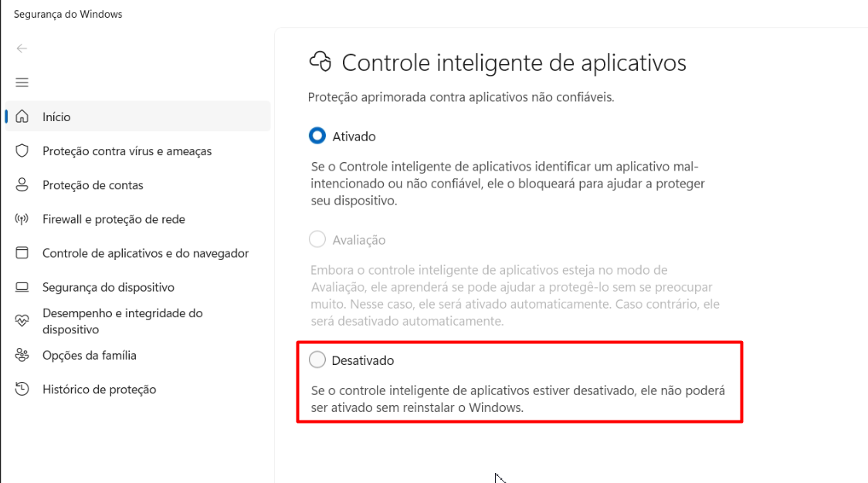Click the laptop icon for device security

(x=22, y=287)
